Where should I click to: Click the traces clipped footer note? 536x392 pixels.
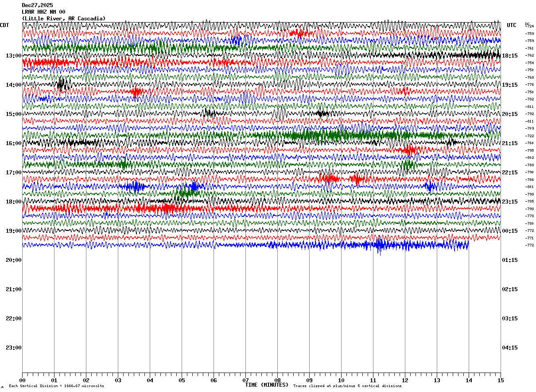(347, 386)
